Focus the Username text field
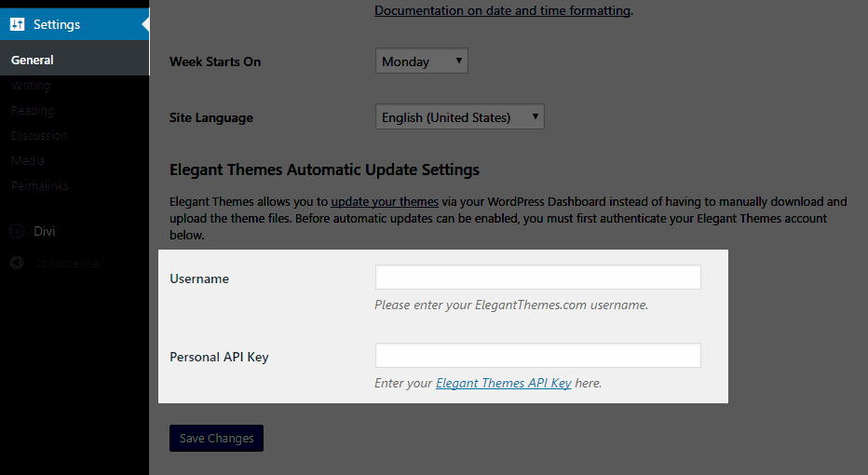This screenshot has height=475, width=868. (537, 278)
